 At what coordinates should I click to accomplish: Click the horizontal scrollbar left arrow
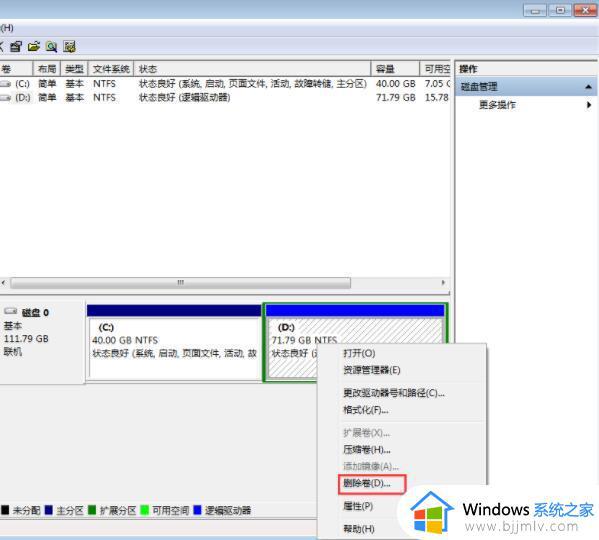coord(3,283)
